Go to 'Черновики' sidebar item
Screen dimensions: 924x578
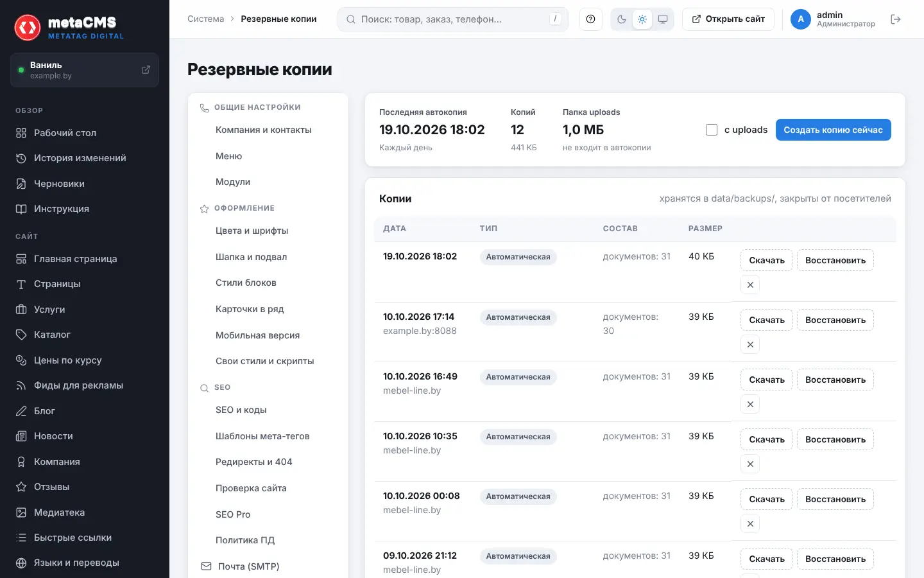(x=85, y=184)
